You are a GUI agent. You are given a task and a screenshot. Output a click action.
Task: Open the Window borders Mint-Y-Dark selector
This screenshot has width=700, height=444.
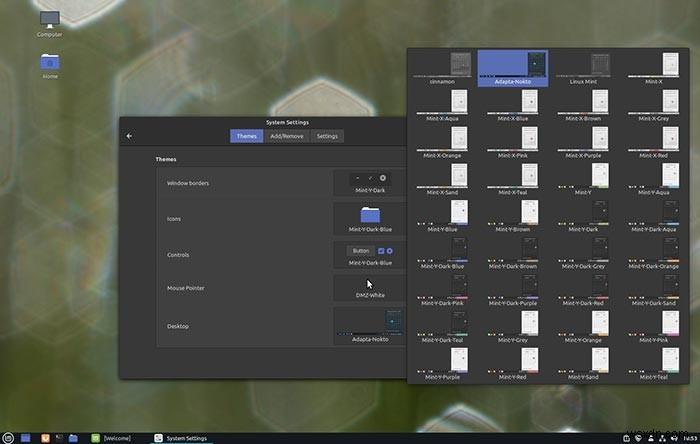tap(370, 183)
